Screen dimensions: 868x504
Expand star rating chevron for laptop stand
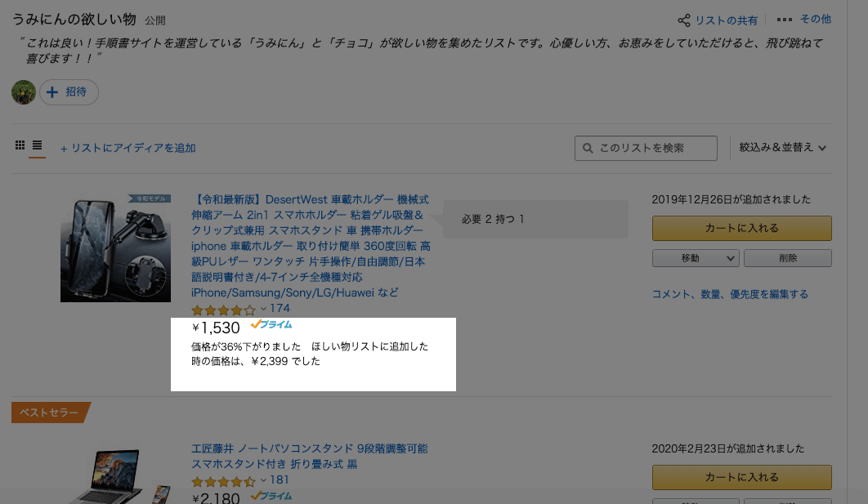point(263,480)
